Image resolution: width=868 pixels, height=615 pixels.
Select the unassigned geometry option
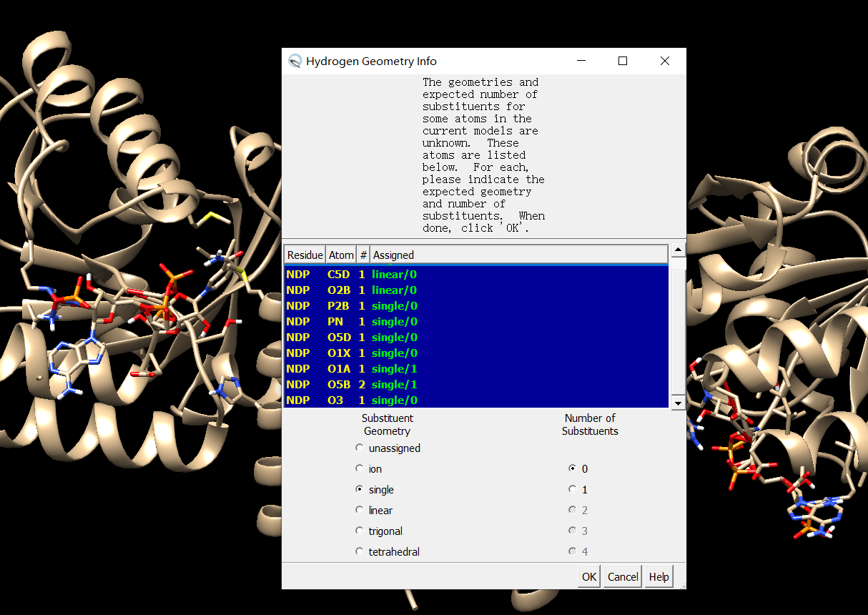pos(360,448)
